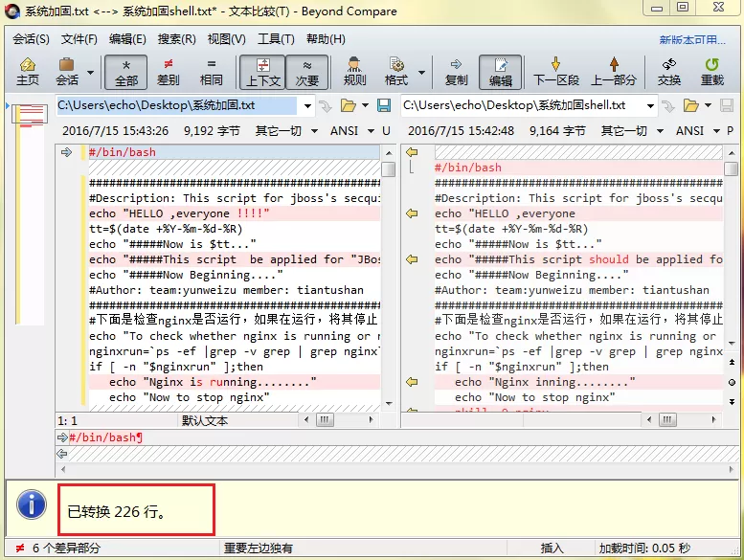Click the left file path input field
Screen dimensions: 744x560
tap(176, 105)
